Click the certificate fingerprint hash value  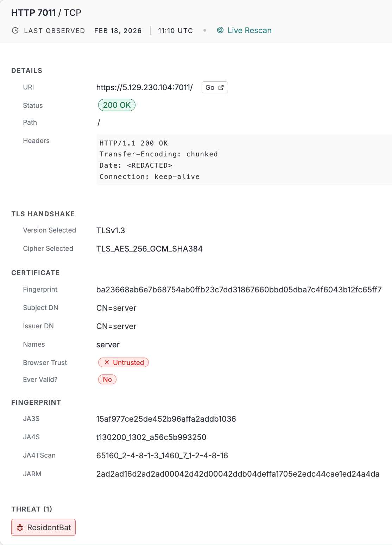(x=239, y=290)
